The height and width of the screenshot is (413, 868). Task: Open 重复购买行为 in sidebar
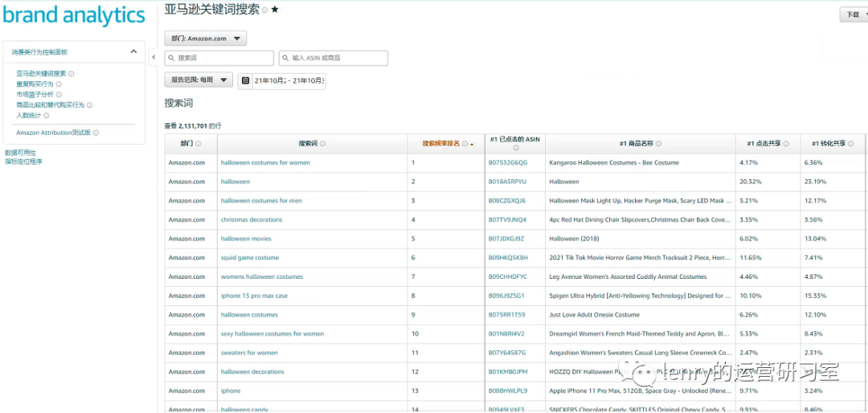click(35, 84)
